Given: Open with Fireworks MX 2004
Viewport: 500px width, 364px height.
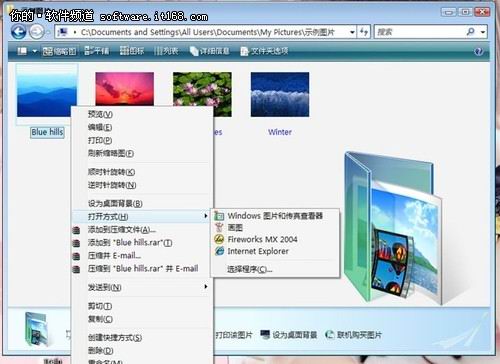Looking at the screenshot, I should [x=275, y=239].
